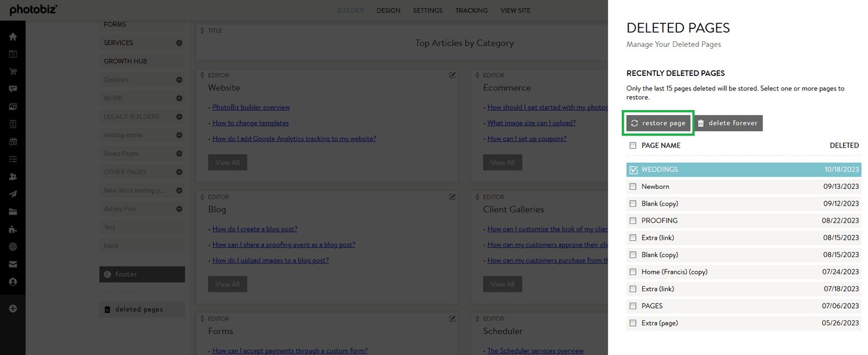The image size is (868, 355).
Task: Check the Extra (page) checkbox
Action: coord(632,323)
